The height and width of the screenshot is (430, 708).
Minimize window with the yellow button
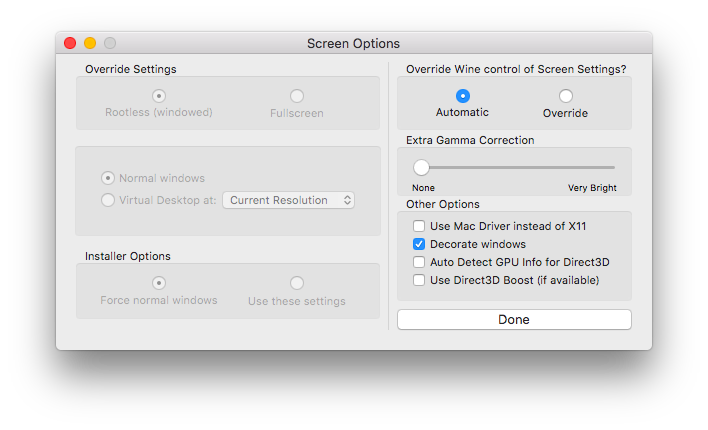(x=90, y=43)
